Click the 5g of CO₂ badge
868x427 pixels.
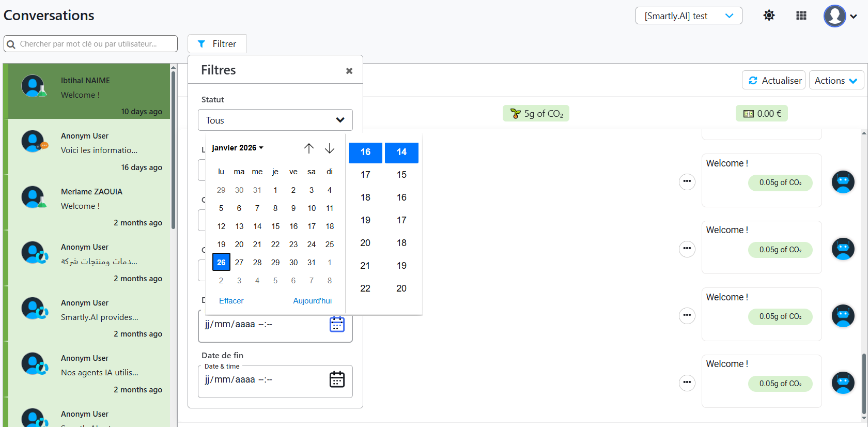tap(536, 114)
